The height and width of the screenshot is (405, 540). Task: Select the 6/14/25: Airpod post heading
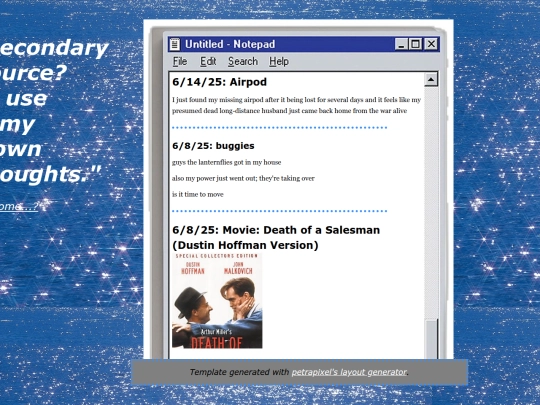coord(219,82)
